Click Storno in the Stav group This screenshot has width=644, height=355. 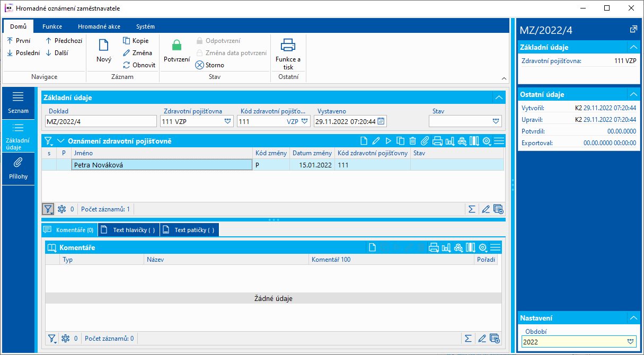tap(210, 65)
